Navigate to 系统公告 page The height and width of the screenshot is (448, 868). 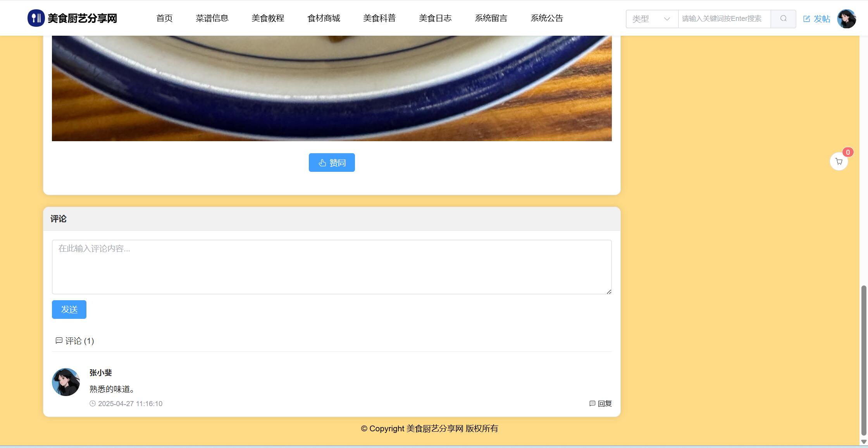coord(547,18)
